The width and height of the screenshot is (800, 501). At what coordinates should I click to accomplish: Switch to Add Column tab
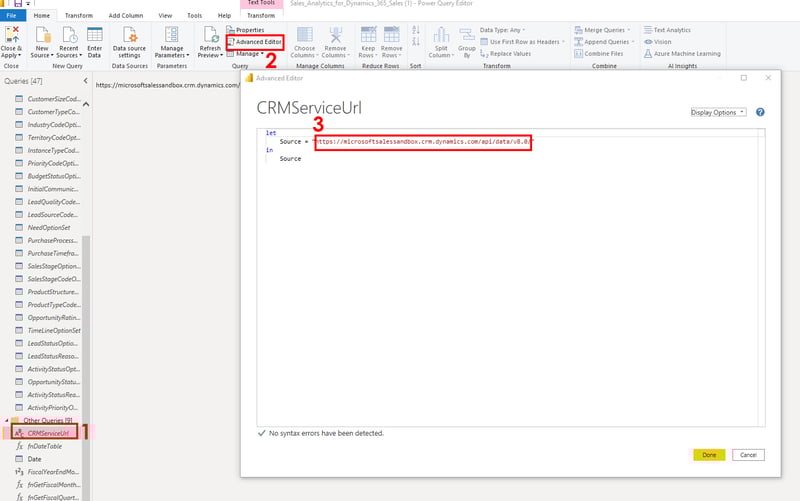126,15
